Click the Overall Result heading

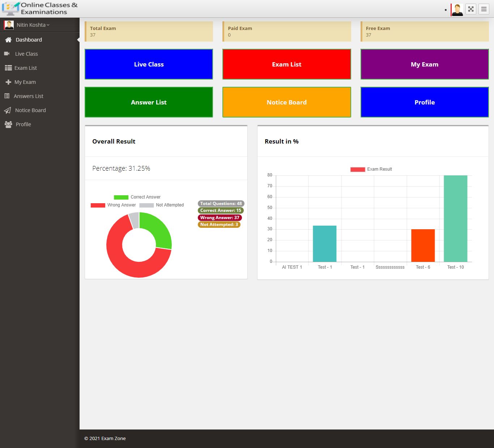click(x=114, y=141)
